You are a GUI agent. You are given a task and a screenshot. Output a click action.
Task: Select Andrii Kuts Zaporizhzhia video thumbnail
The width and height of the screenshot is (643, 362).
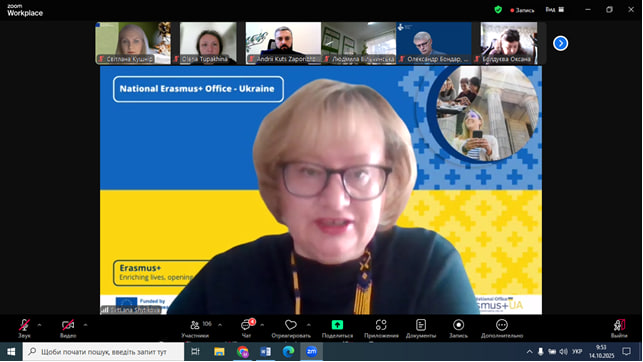click(x=283, y=43)
